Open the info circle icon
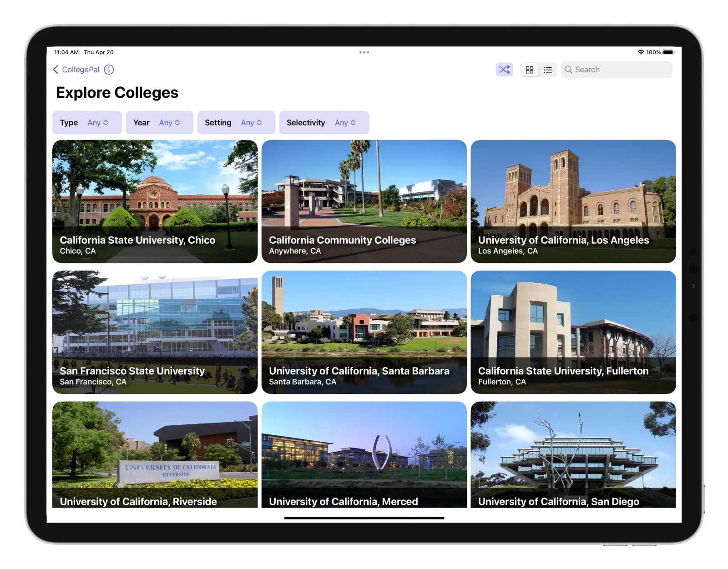728x569 pixels. click(x=109, y=70)
